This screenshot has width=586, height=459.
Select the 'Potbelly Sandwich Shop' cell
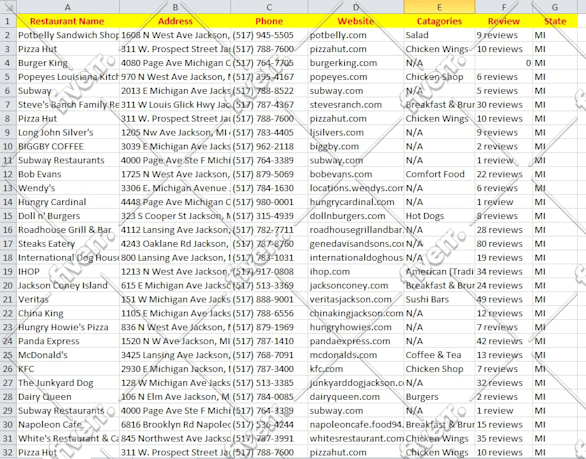(x=68, y=35)
